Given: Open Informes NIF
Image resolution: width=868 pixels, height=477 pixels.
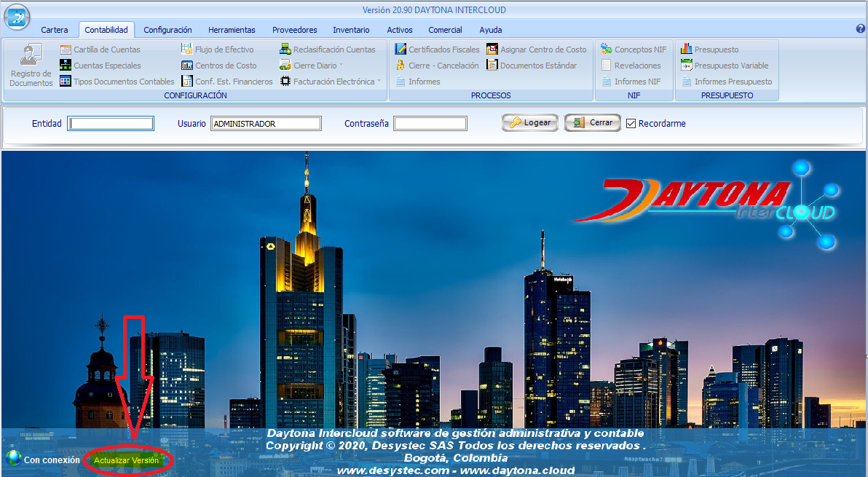Looking at the screenshot, I should tap(631, 82).
